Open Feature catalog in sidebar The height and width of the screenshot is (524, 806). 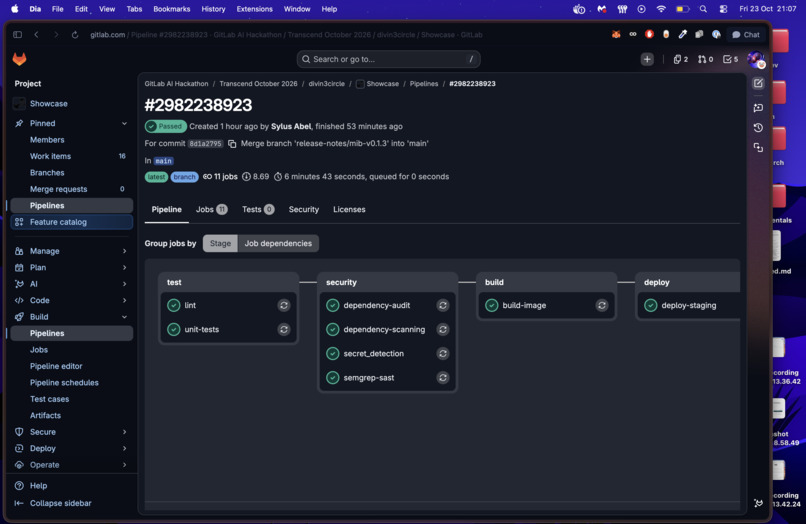click(71, 222)
